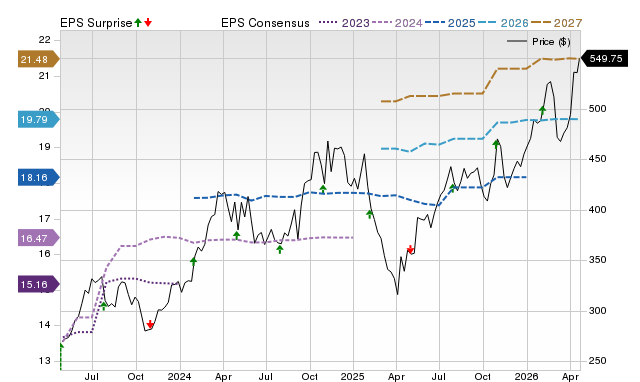
Task: Select the green surprise arrow of February 2024
Action: 193,261
